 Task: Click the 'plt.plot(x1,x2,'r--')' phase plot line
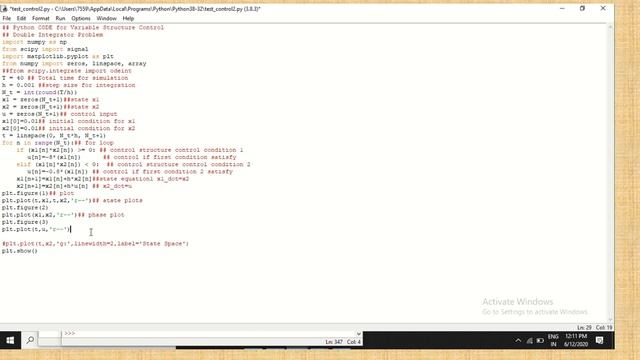click(63, 215)
